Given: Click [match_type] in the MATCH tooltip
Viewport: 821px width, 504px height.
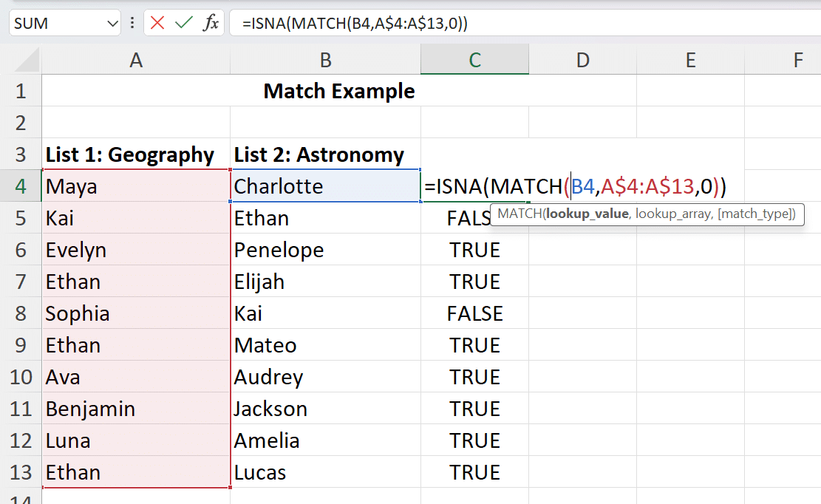Looking at the screenshot, I should [754, 214].
